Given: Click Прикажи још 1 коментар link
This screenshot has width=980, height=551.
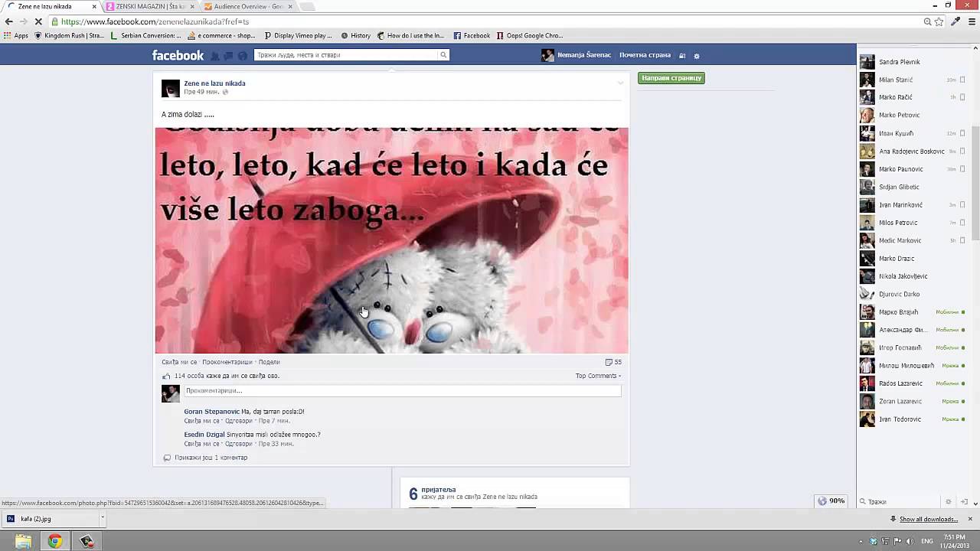Looking at the screenshot, I should [211, 458].
